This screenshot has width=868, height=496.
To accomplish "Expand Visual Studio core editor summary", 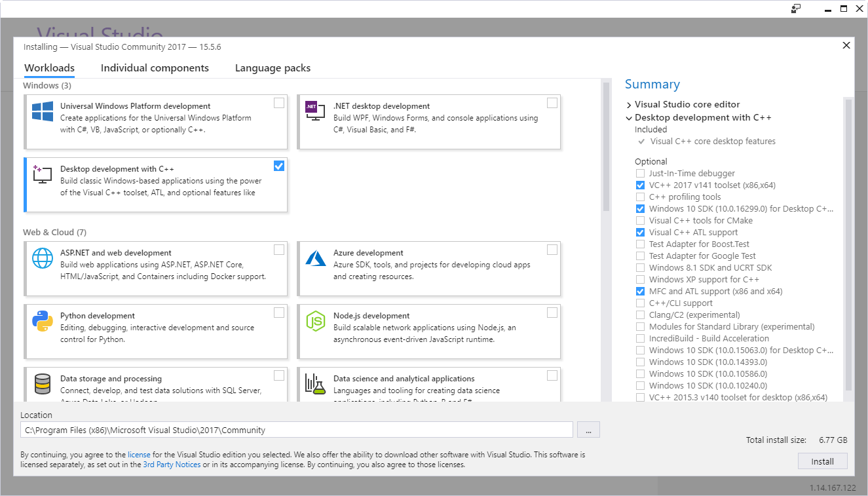I will (x=629, y=105).
